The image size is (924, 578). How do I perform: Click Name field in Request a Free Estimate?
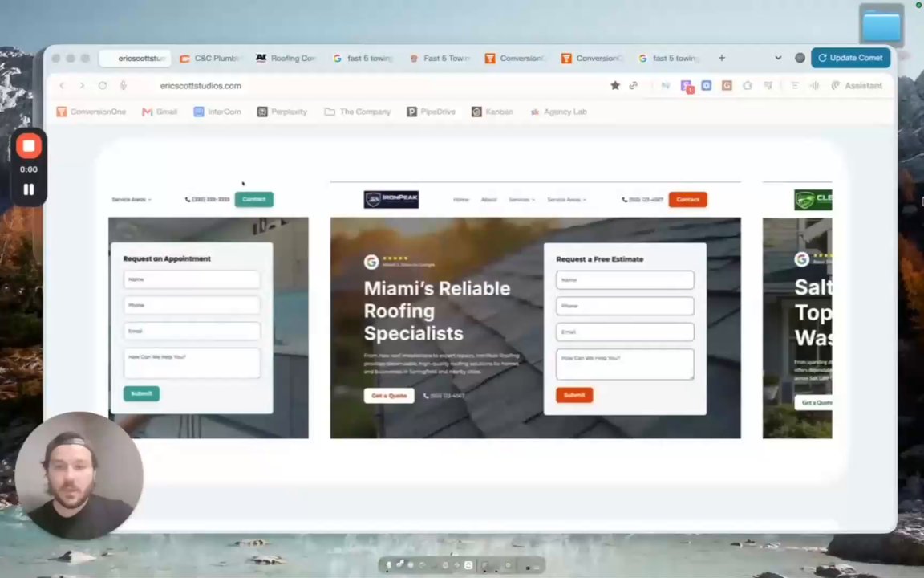tap(625, 280)
